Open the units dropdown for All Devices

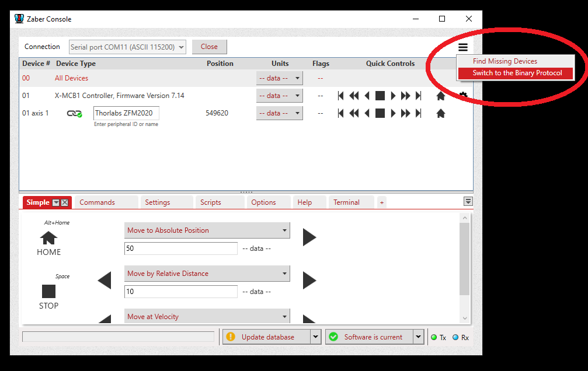click(x=297, y=78)
